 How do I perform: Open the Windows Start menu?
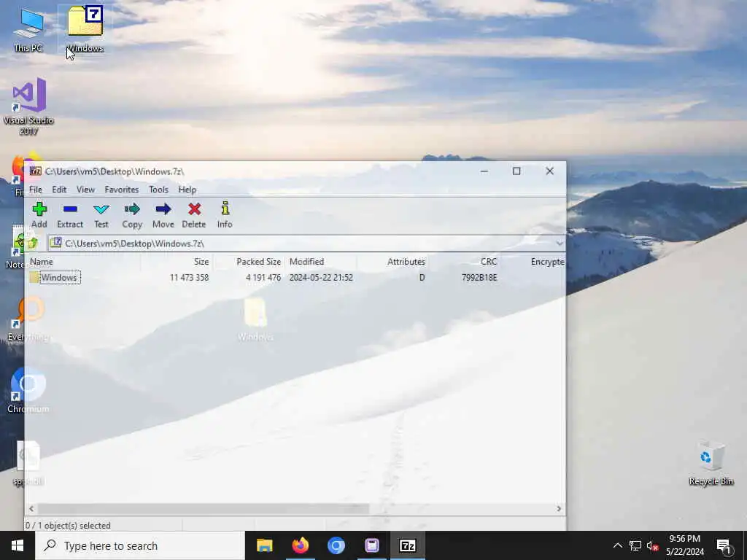point(18,545)
